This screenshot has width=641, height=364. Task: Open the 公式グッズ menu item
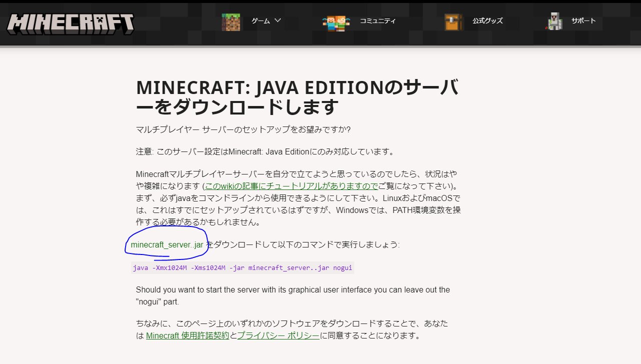click(x=487, y=21)
